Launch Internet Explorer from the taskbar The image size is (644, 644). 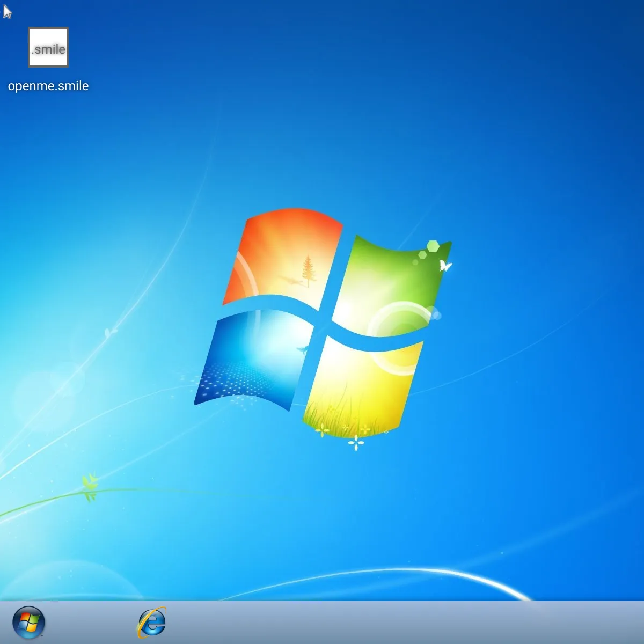click(x=152, y=623)
